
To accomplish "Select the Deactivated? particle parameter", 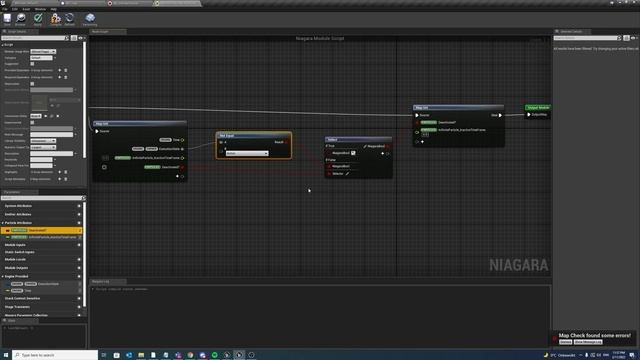I will click(42, 230).
